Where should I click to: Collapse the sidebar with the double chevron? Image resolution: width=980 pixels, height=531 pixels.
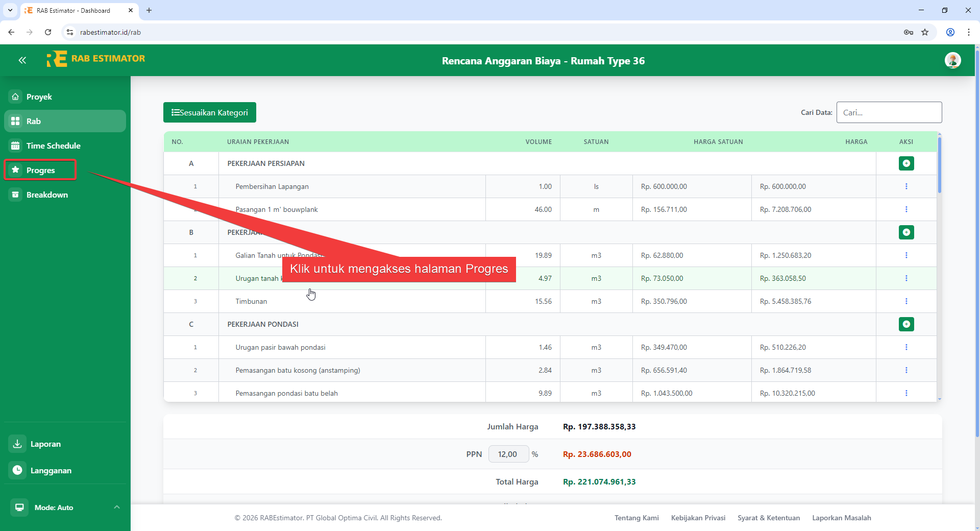click(x=22, y=60)
